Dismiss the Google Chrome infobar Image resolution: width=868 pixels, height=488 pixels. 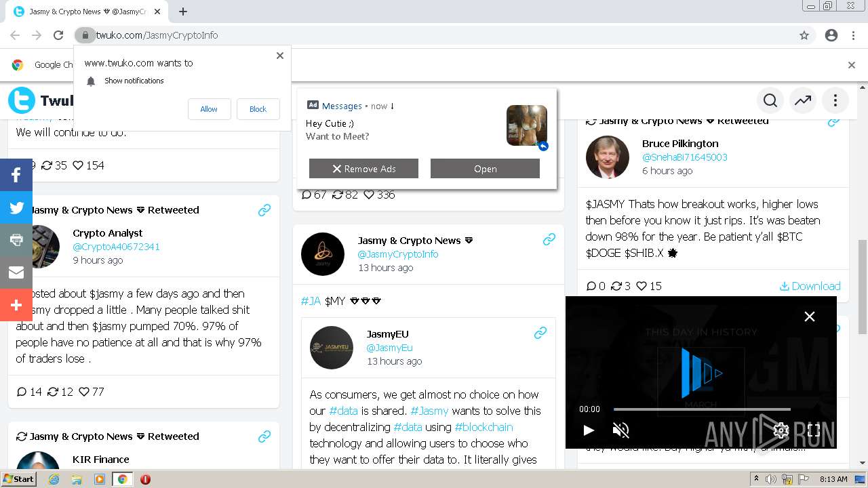tap(852, 65)
